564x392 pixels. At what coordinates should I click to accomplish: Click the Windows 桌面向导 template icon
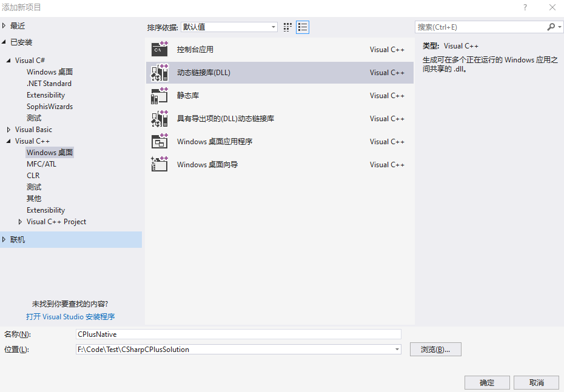coord(159,165)
